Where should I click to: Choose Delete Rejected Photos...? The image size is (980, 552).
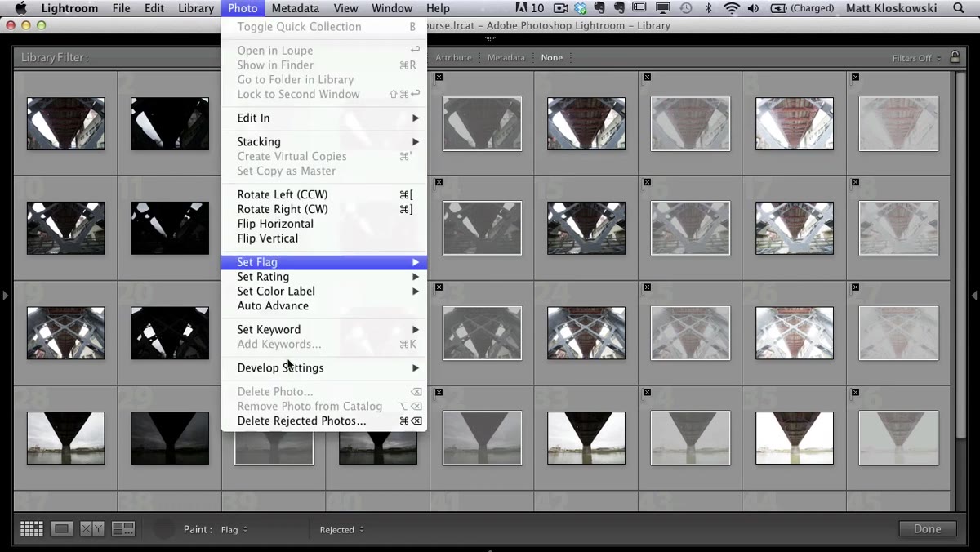(x=324, y=421)
